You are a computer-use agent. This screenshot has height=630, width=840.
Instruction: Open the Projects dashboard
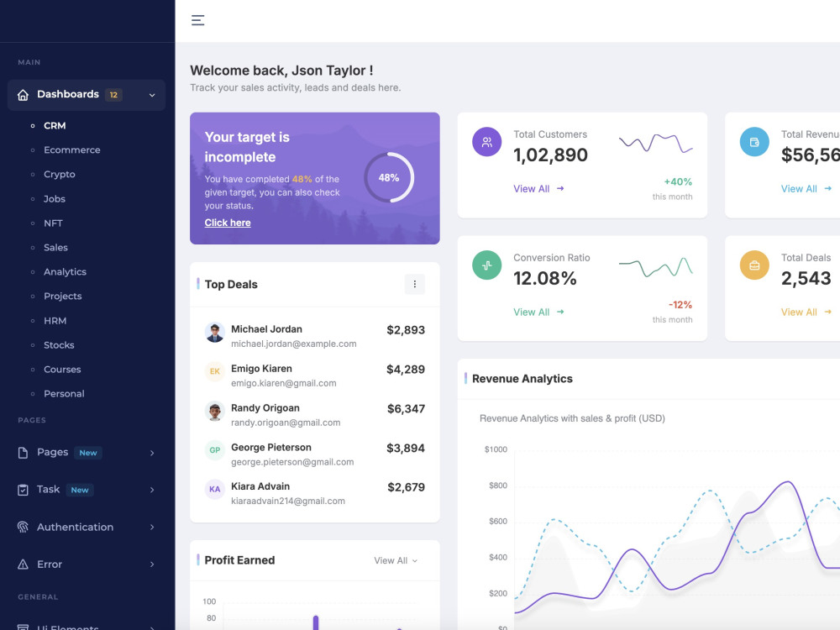pos(63,297)
